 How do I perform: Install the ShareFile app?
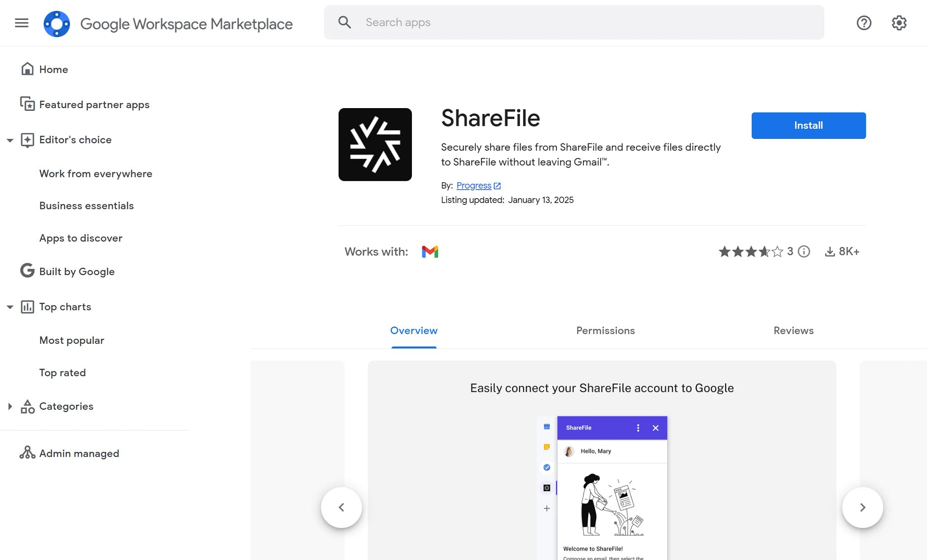[x=808, y=125]
